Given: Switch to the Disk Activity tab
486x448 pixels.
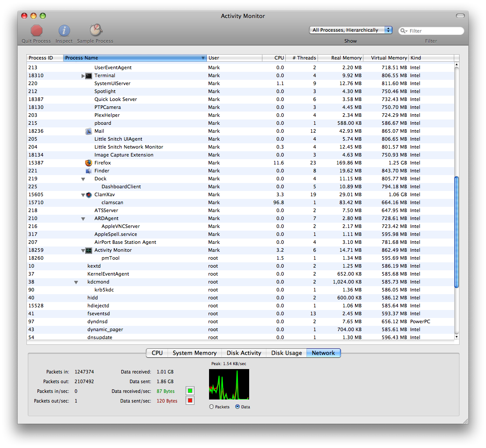Looking at the screenshot, I should point(244,353).
